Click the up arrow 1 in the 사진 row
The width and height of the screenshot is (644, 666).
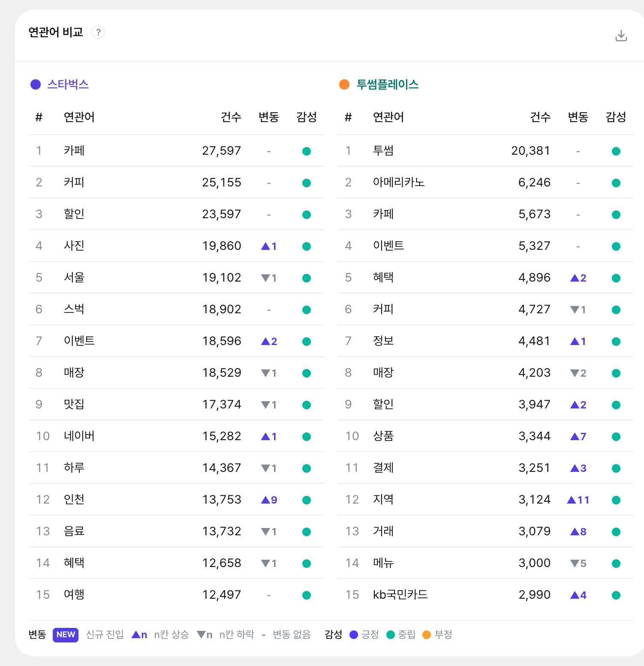pos(269,246)
